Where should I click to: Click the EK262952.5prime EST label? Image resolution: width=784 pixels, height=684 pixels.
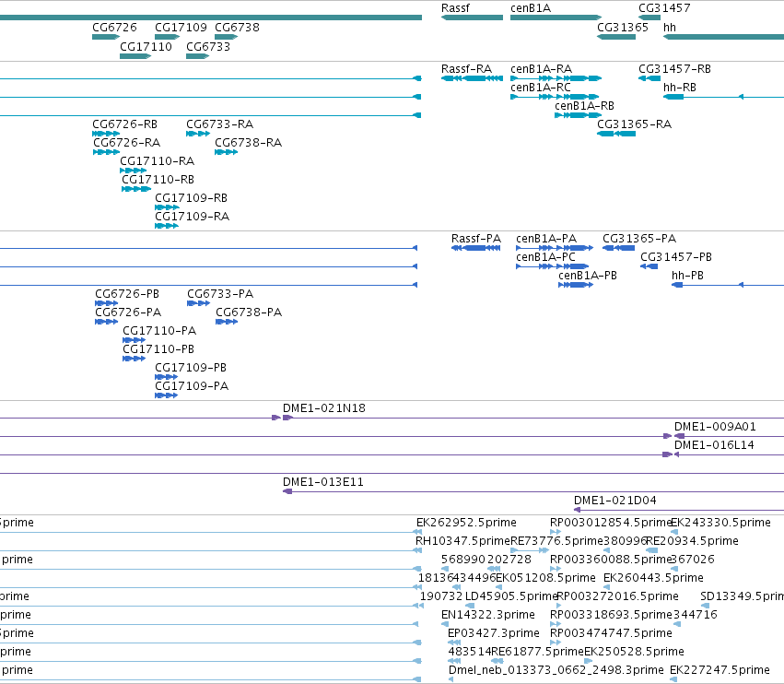pyautogui.click(x=466, y=523)
